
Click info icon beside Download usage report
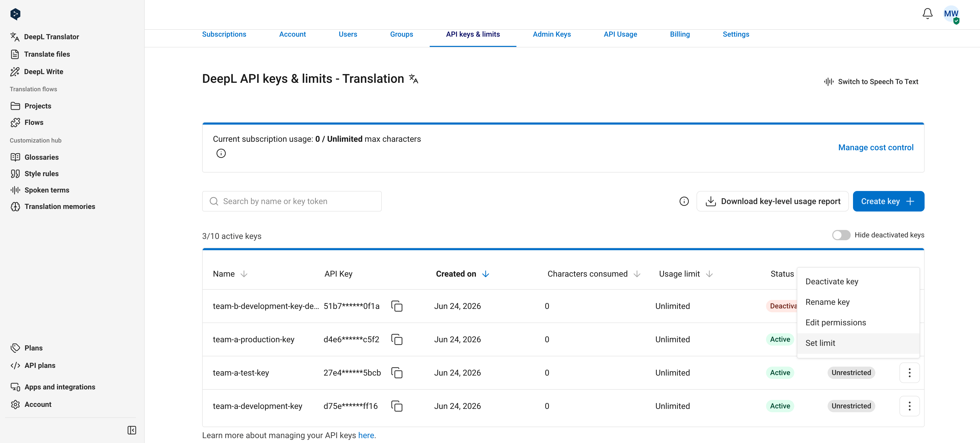tap(684, 201)
